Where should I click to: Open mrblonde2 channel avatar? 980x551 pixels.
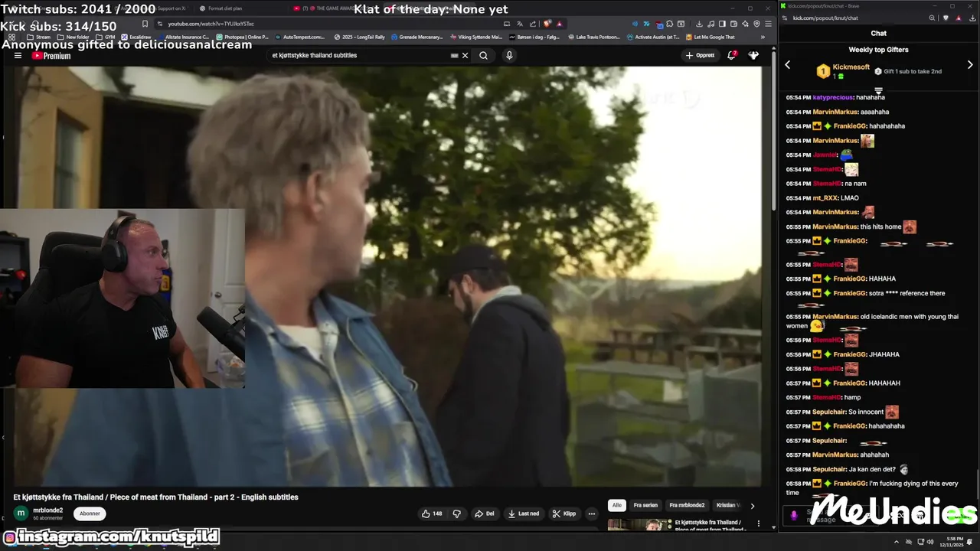(x=21, y=514)
